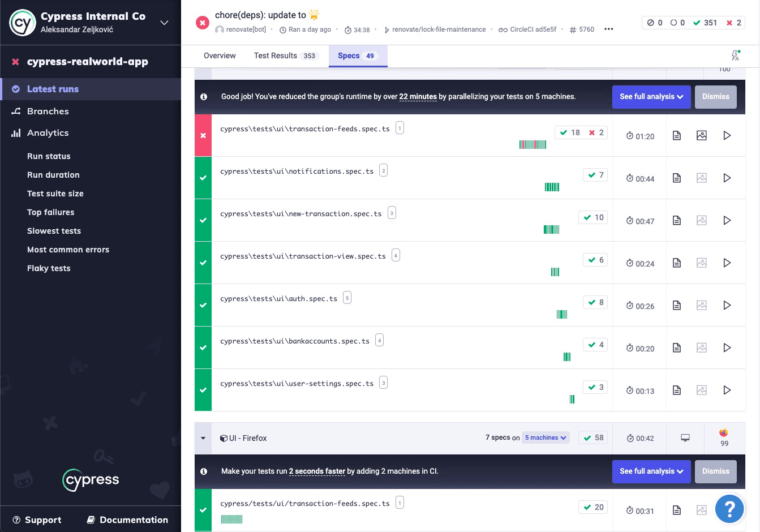Click the Support link
The image size is (760, 532).
37,520
